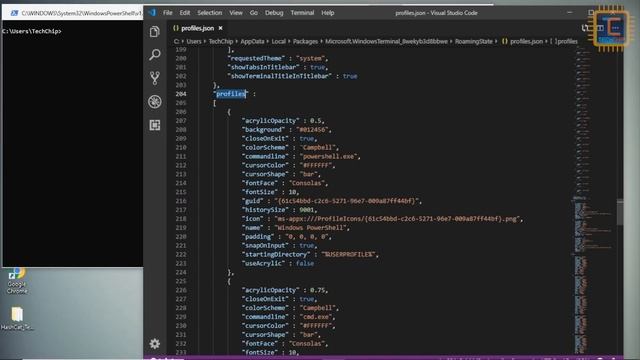Click the VS Code logo in title bar
640x360 pixels.
[152, 13]
